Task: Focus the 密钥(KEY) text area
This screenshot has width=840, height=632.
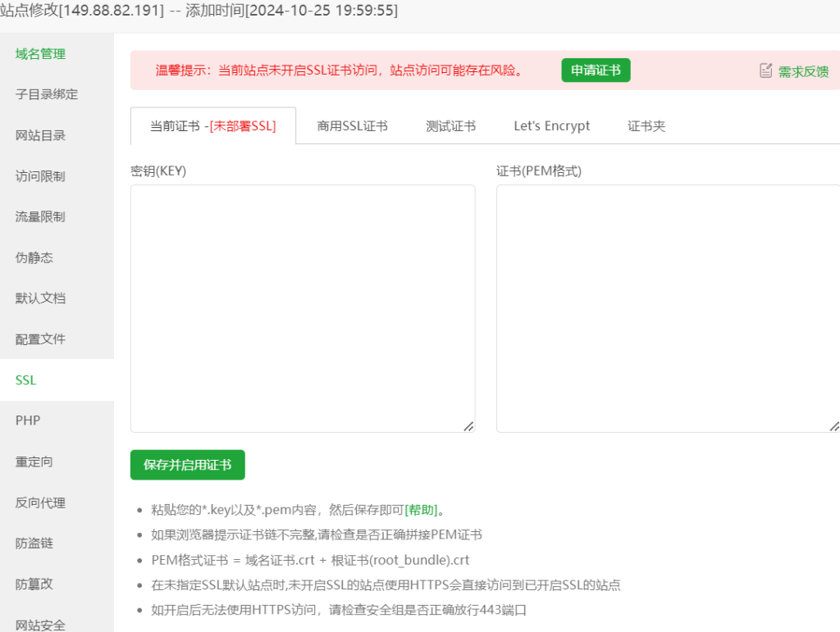Action: coord(302,307)
